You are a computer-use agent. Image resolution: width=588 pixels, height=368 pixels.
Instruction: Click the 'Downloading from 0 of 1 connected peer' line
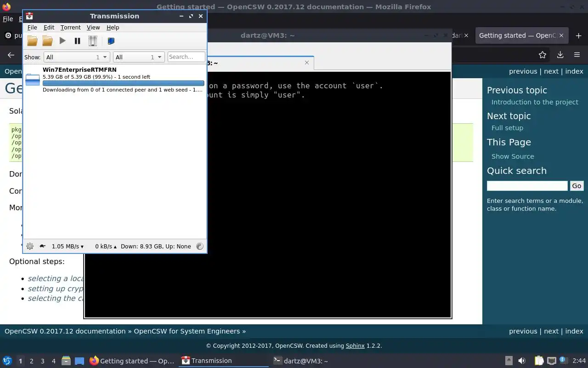coord(123,90)
